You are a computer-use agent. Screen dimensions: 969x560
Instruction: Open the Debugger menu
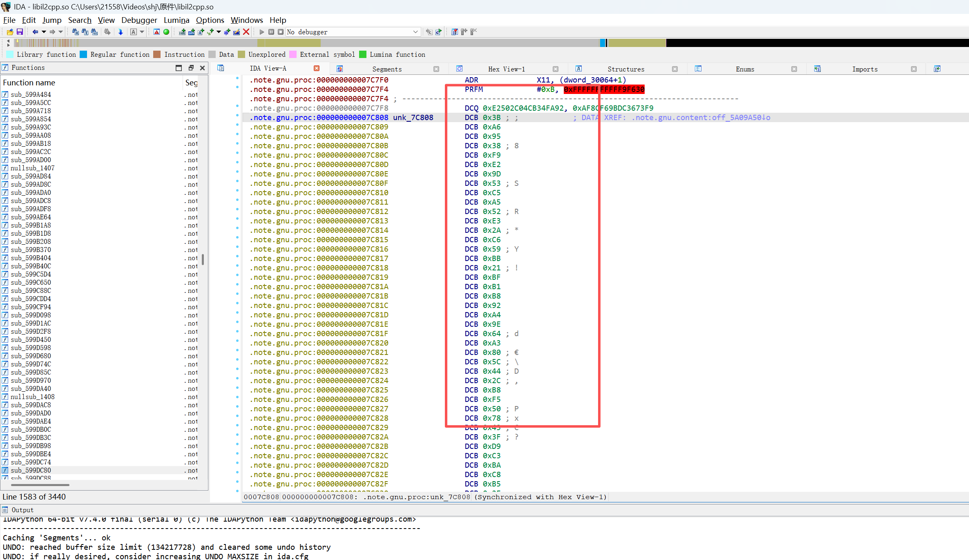tap(139, 20)
